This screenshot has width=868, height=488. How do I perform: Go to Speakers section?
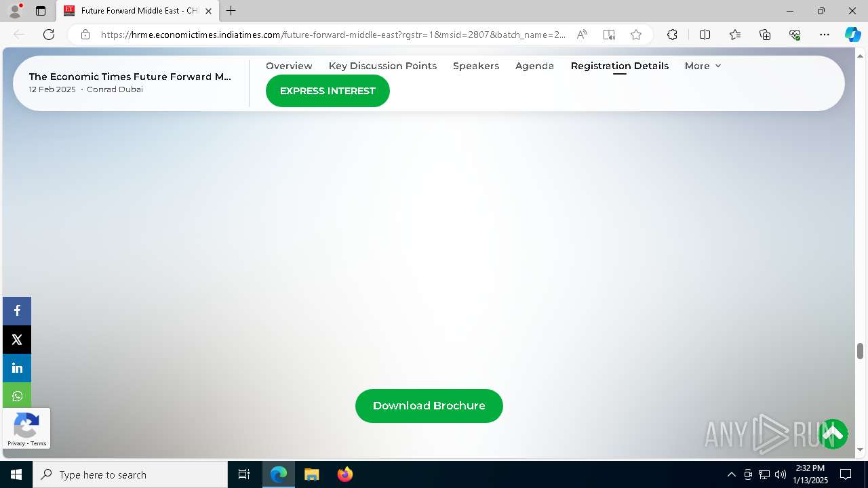coord(476,66)
